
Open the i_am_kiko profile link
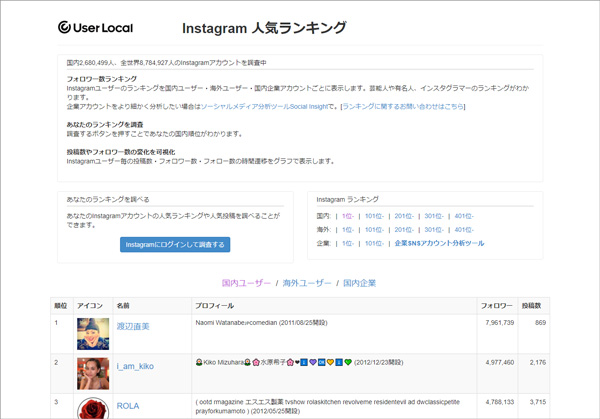click(135, 366)
